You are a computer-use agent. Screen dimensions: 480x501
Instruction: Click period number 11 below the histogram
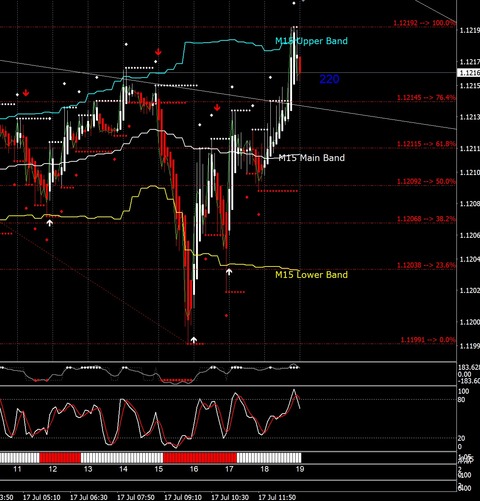(17, 469)
